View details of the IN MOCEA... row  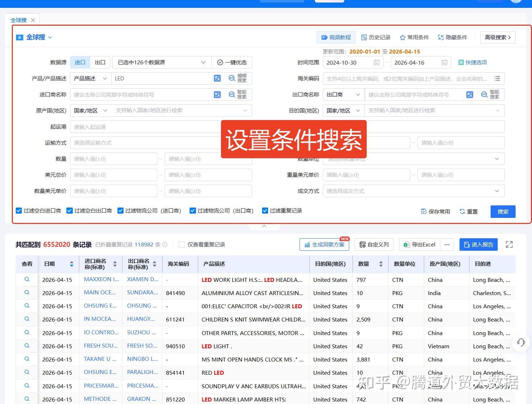click(27, 319)
